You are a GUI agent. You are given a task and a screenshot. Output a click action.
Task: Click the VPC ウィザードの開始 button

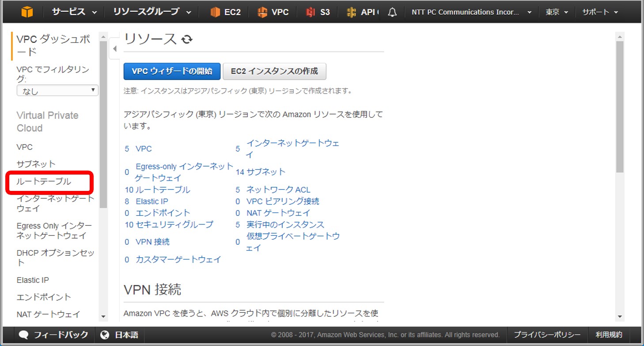[x=172, y=71]
